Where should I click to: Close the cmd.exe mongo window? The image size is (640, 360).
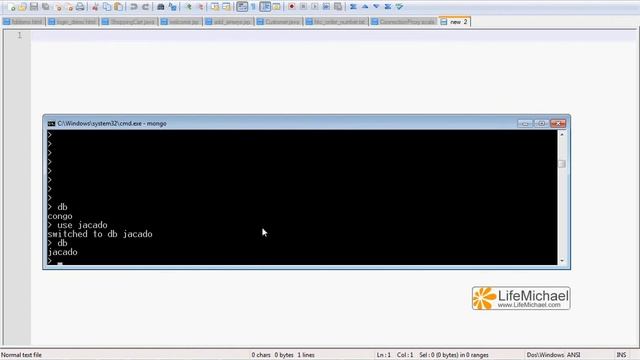tap(558, 123)
